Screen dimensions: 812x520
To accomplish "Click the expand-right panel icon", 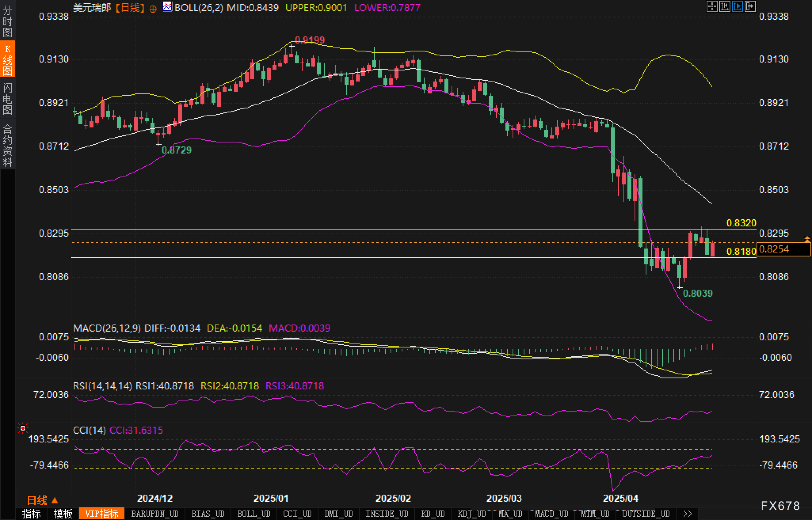I will pos(750,6).
